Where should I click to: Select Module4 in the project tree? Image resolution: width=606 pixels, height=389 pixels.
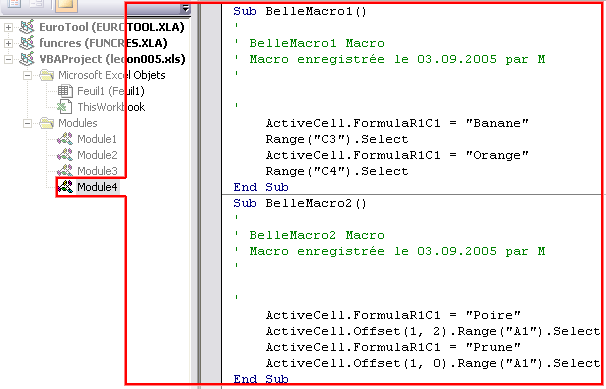[x=97, y=187]
